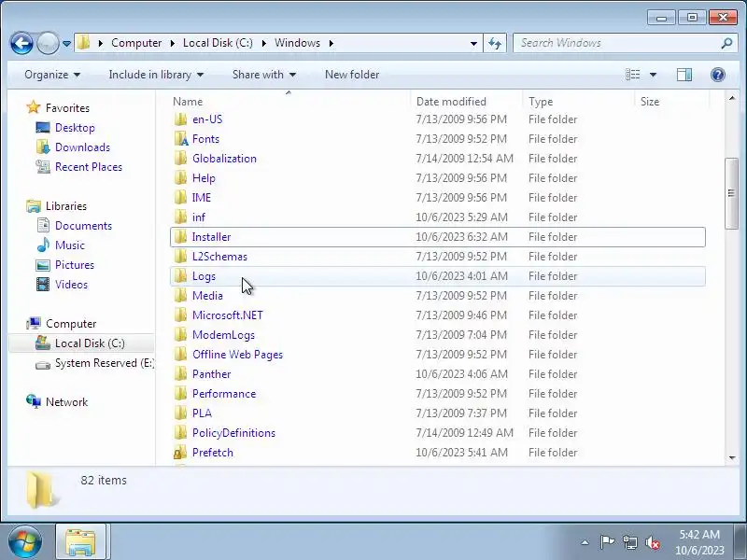This screenshot has width=747, height=560.
Task: Select Favorites in the navigation pane
Action: click(x=67, y=108)
